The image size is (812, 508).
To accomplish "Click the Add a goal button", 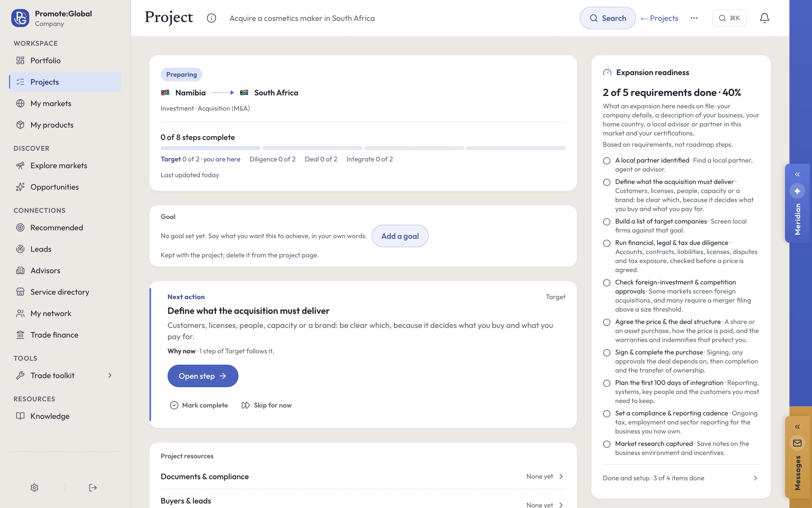I will pyautogui.click(x=400, y=236).
